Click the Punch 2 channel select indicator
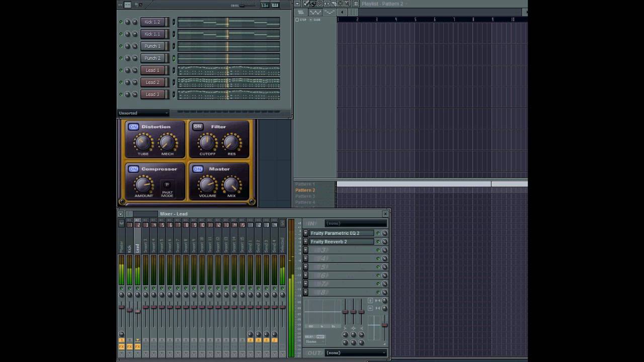This screenshot has width=644, height=362. coord(174,58)
